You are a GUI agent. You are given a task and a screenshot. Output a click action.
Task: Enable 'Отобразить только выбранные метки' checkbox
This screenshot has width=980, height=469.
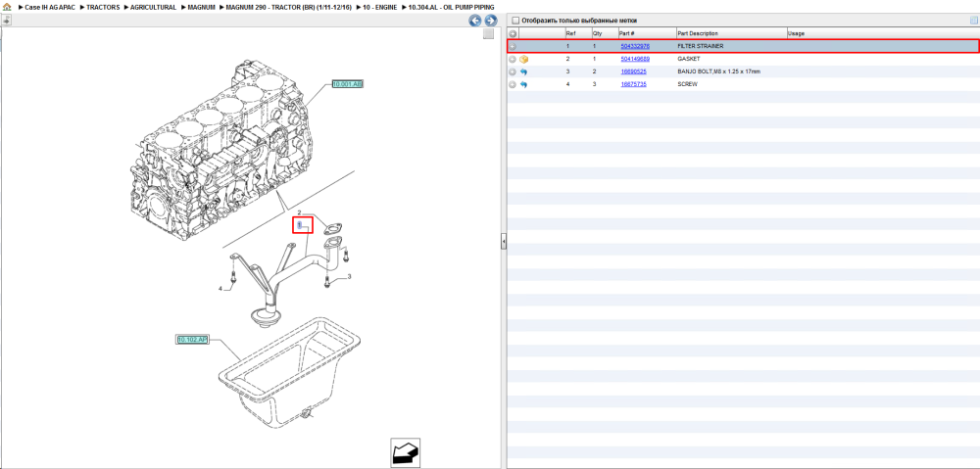(x=515, y=20)
